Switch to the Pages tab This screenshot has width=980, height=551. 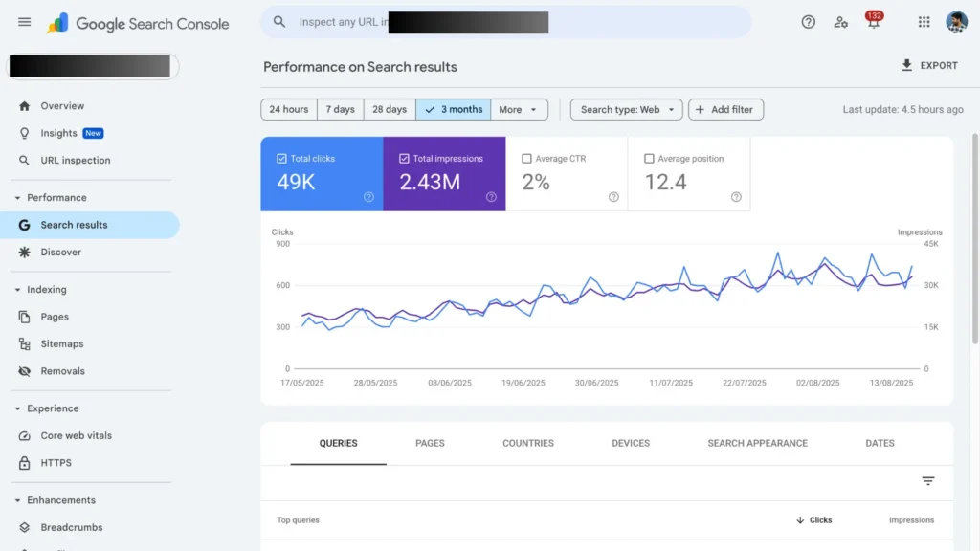click(430, 444)
